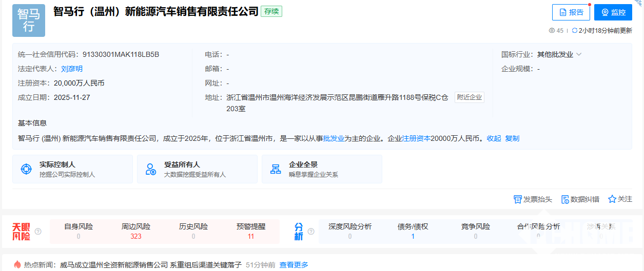Select the 周边风险 risk tab
The width and height of the screenshot is (644, 271).
coord(136,231)
